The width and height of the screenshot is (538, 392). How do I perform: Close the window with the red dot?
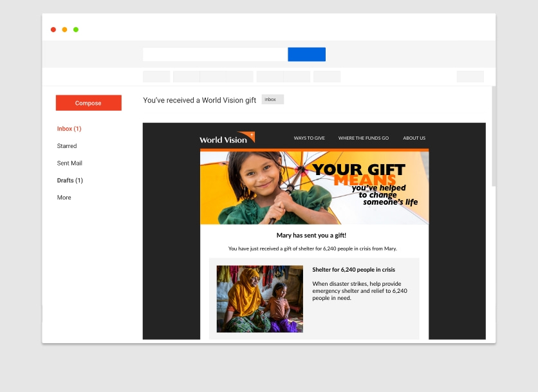(x=53, y=30)
